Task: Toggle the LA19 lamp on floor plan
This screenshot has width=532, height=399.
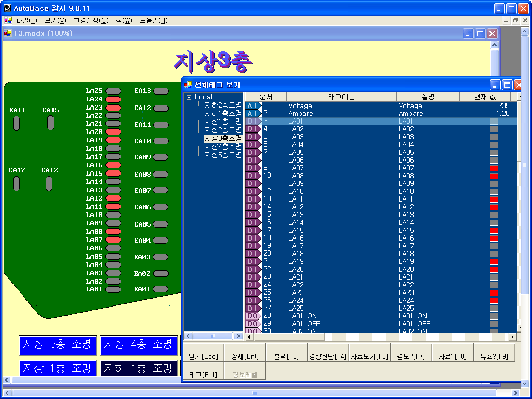Action: point(113,140)
